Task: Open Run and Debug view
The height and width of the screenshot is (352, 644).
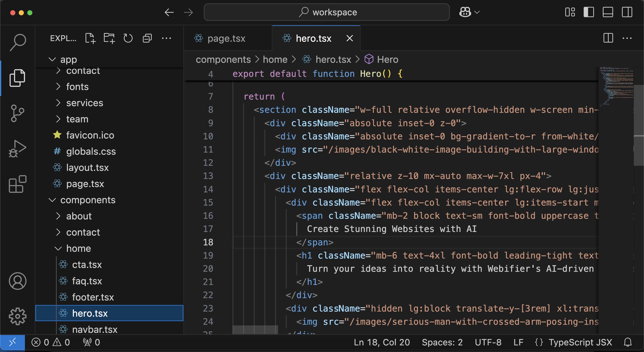Action: (17, 149)
